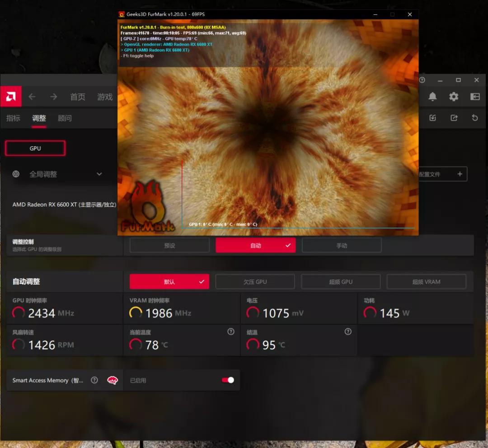Go back with the left arrow icon

tap(32, 97)
